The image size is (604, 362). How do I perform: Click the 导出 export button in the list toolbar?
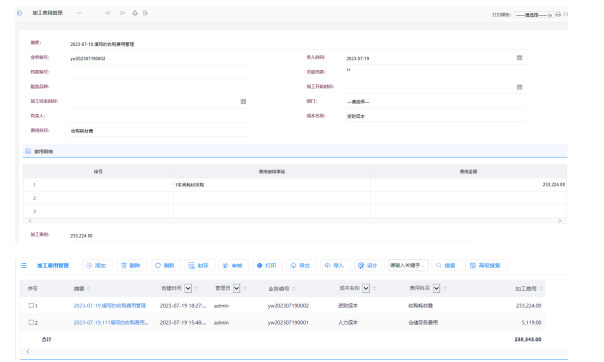(x=301, y=265)
